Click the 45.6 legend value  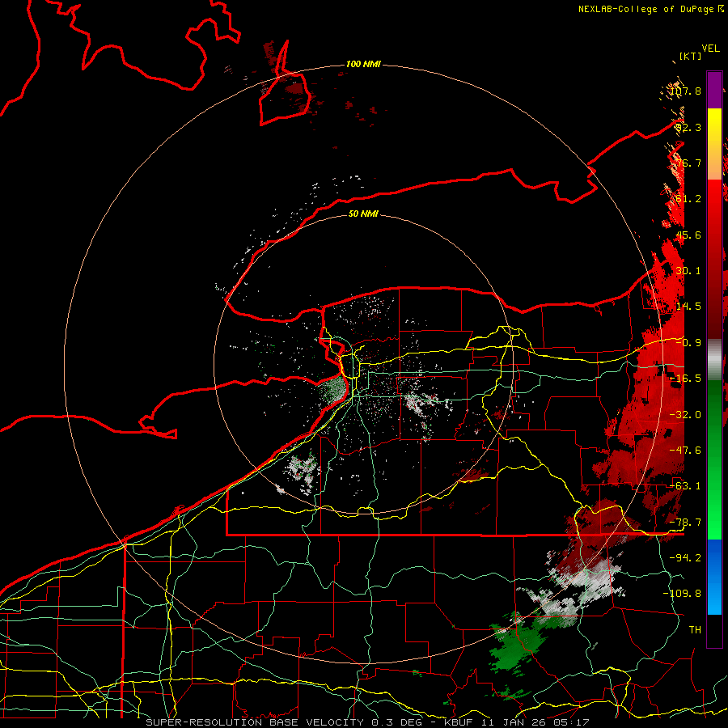(x=688, y=235)
